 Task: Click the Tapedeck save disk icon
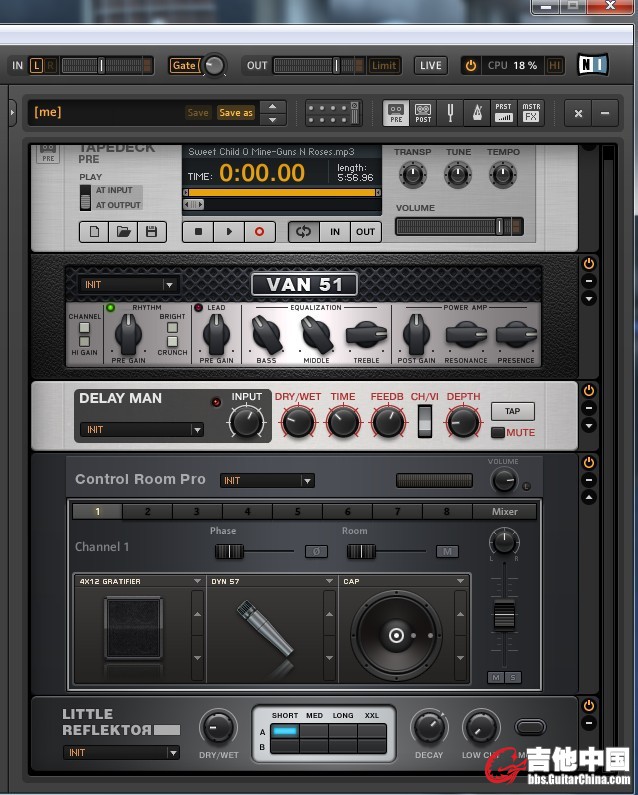pos(151,232)
